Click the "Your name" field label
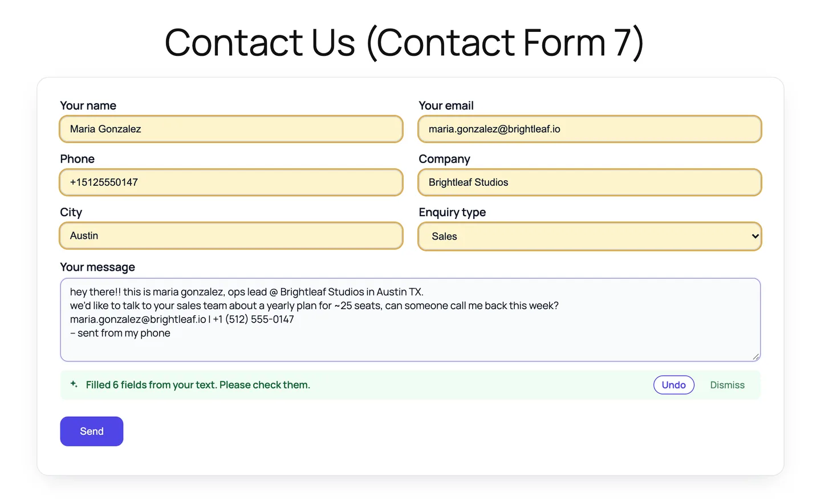821x504 pixels. pos(88,105)
